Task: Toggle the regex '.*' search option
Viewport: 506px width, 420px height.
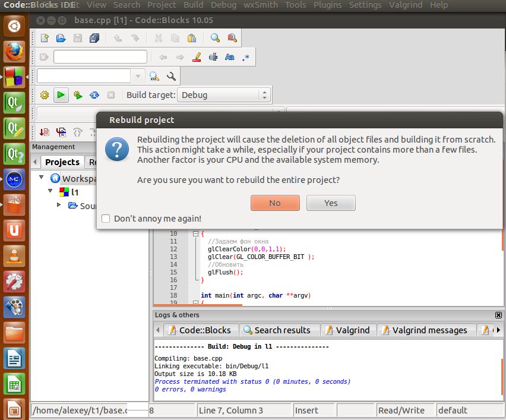Action: point(246,58)
